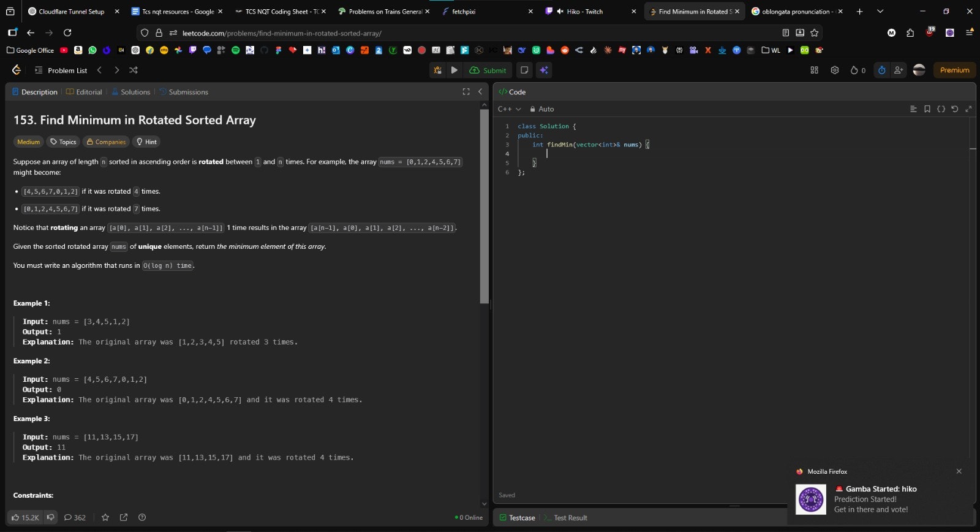The width and height of the screenshot is (980, 532).
Task: Open the layout grid icon
Action: (814, 70)
